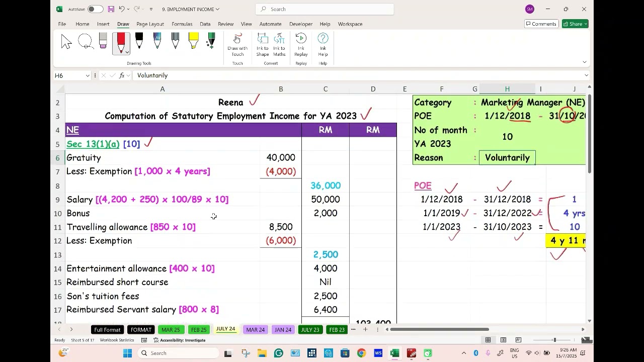
Task: Expand the formula bar
Action: (587, 75)
